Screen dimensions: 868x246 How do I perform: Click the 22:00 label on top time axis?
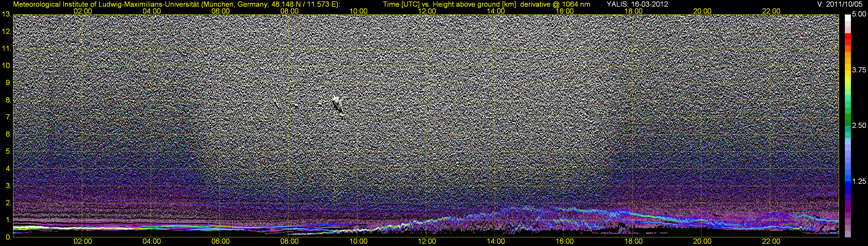[x=771, y=11]
